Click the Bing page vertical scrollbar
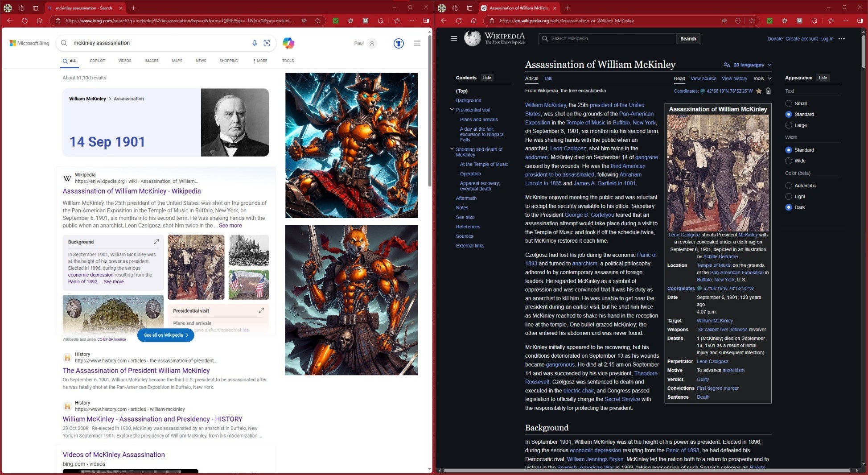This screenshot has width=868, height=475. tap(429, 111)
